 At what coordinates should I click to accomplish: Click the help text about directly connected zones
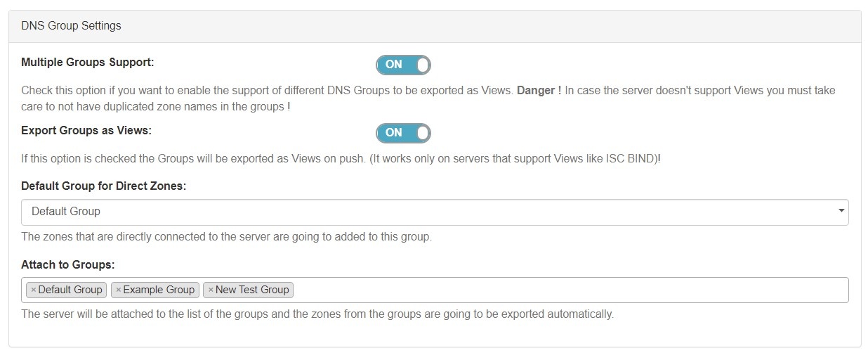point(226,236)
